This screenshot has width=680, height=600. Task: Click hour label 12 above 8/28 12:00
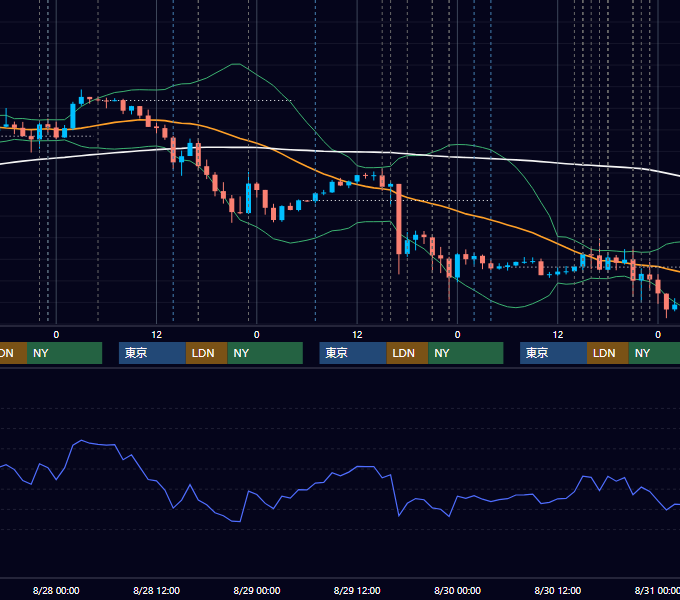tap(157, 335)
